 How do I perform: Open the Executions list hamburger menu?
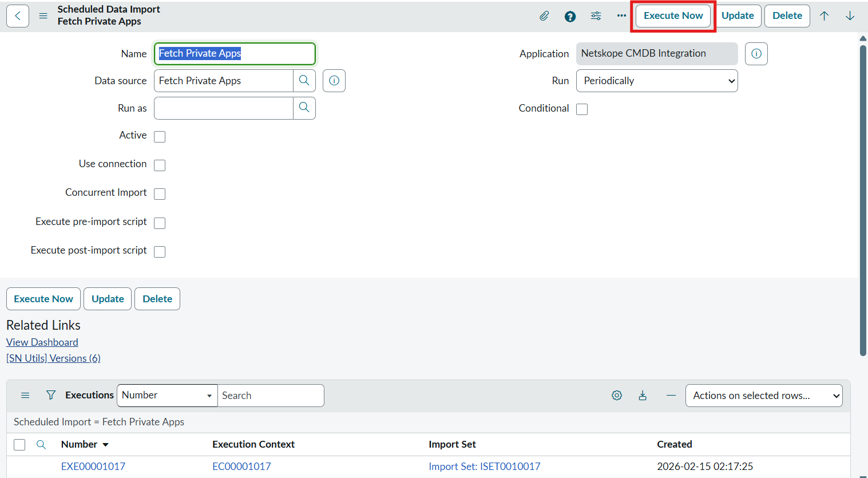coord(25,396)
